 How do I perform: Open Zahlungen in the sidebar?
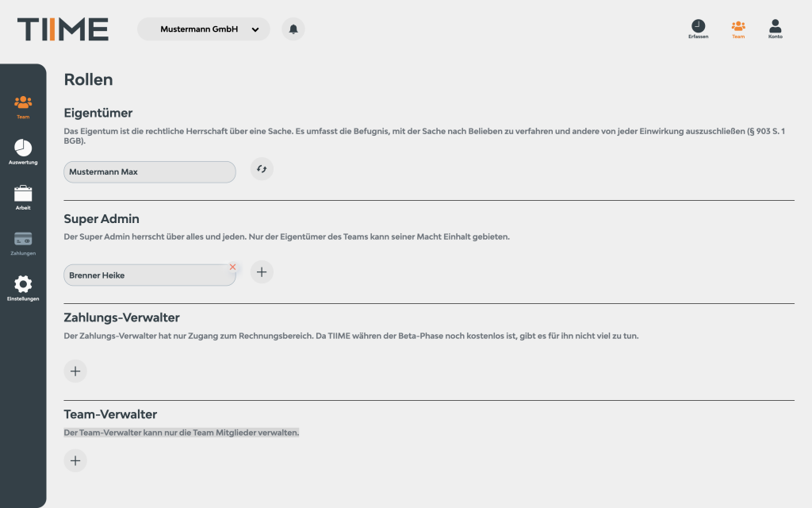(x=23, y=243)
